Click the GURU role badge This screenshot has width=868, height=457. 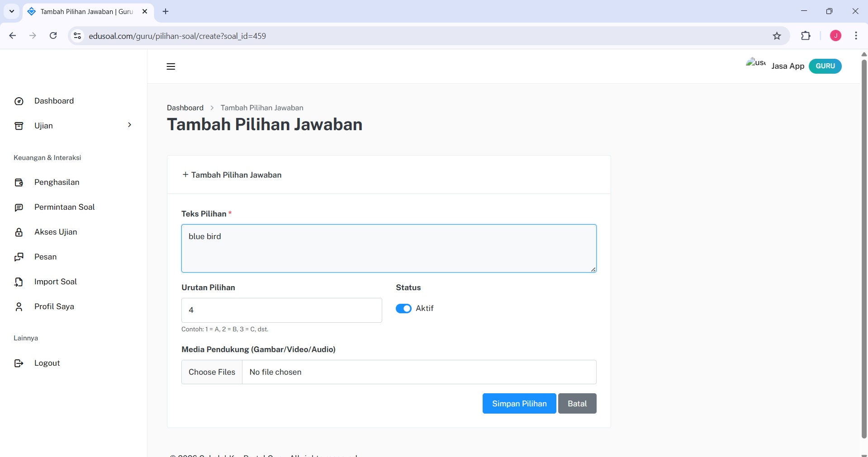click(825, 66)
